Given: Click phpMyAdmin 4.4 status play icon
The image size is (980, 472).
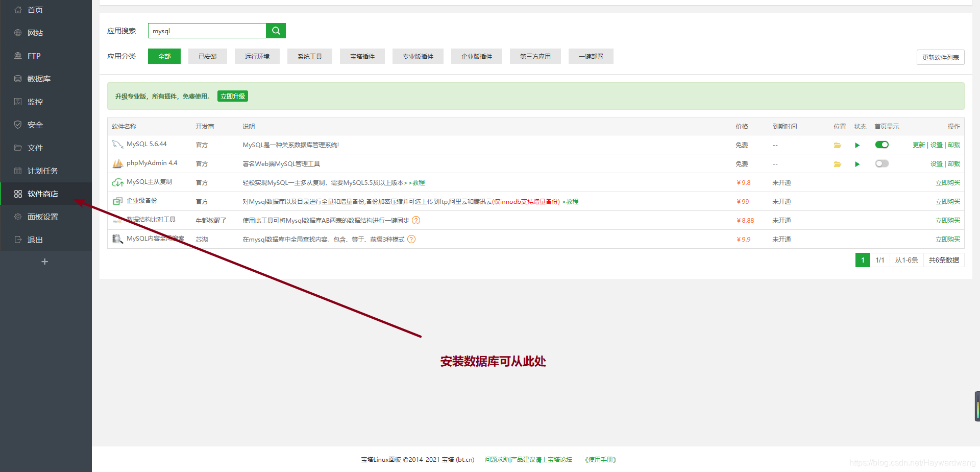Looking at the screenshot, I should pyautogui.click(x=857, y=164).
